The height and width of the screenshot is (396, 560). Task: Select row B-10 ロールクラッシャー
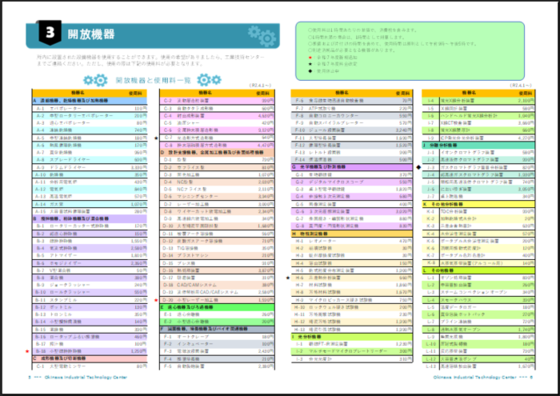(x=90, y=292)
